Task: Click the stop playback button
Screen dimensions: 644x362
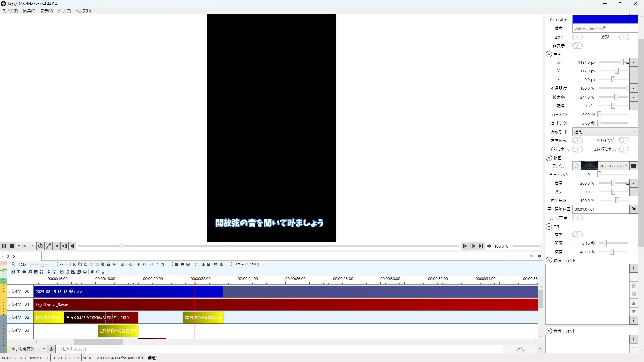Action: pos(12,246)
